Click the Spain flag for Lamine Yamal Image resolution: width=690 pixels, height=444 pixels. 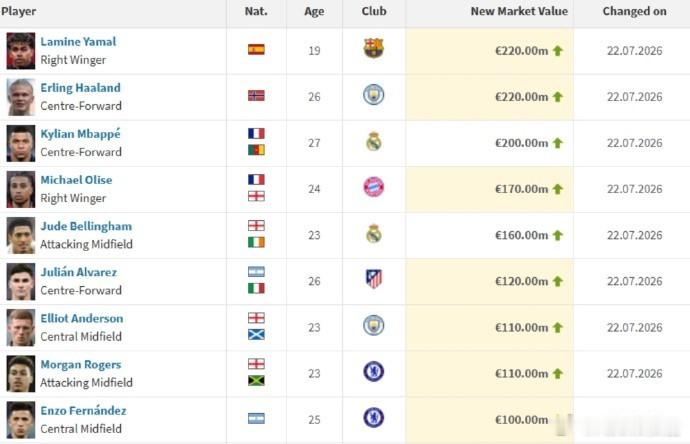(256, 49)
